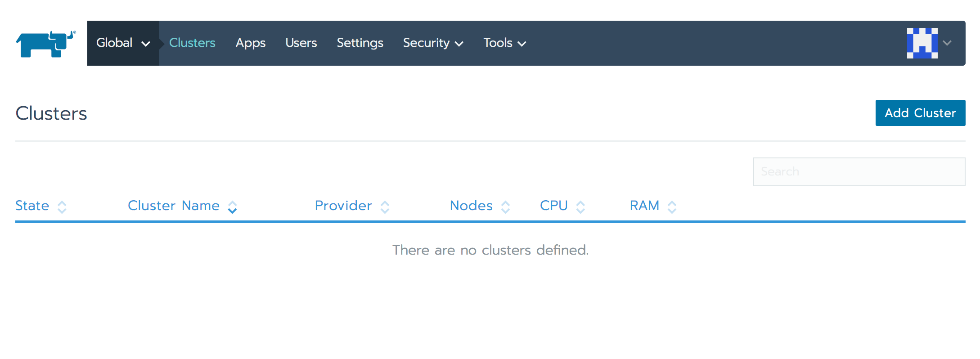The image size is (980, 359).
Task: Sort by the Cluster Name header
Action: pyautogui.click(x=174, y=206)
